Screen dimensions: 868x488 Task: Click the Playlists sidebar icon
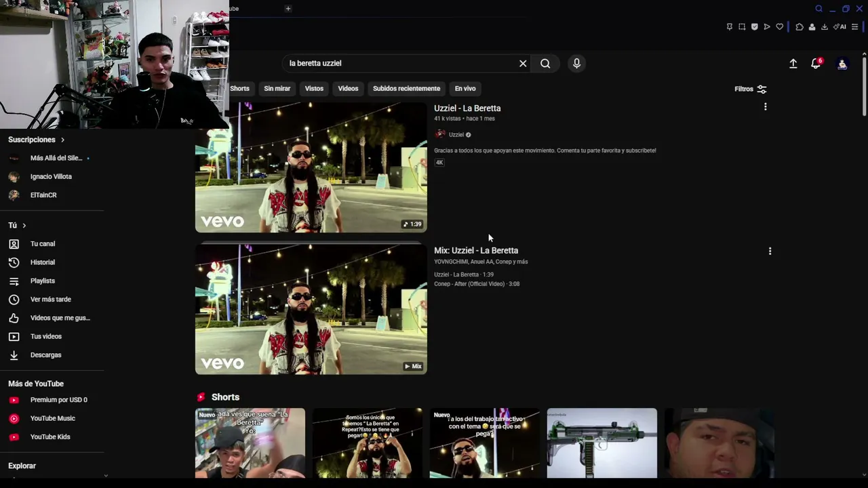click(x=14, y=281)
